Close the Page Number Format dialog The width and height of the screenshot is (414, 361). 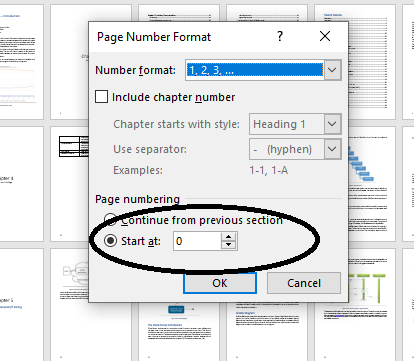(325, 36)
